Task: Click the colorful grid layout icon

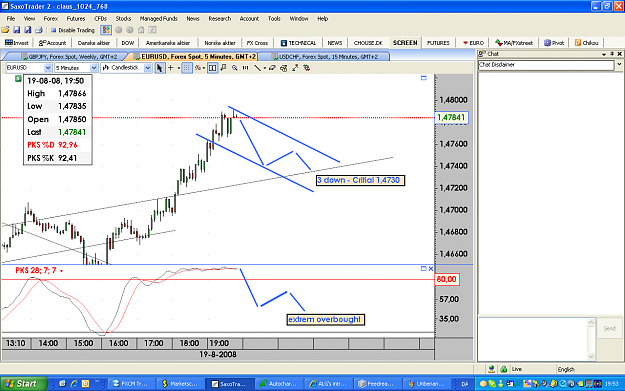Action: click(x=106, y=30)
